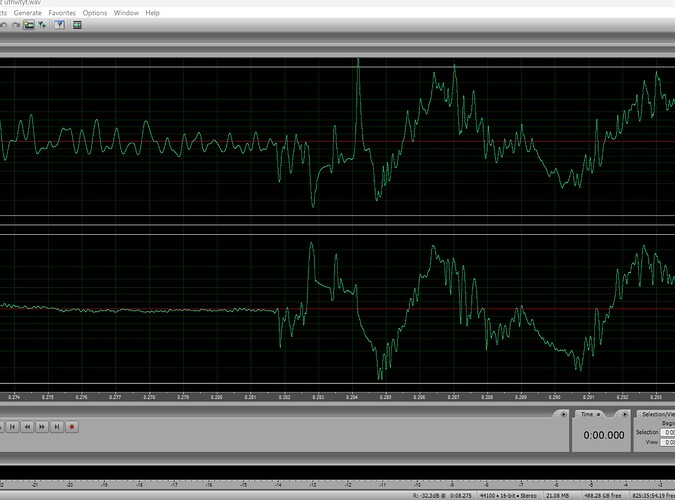Click the 8.287 mark on time ruler
Image resolution: width=675 pixels, height=500 pixels.
coord(453,397)
